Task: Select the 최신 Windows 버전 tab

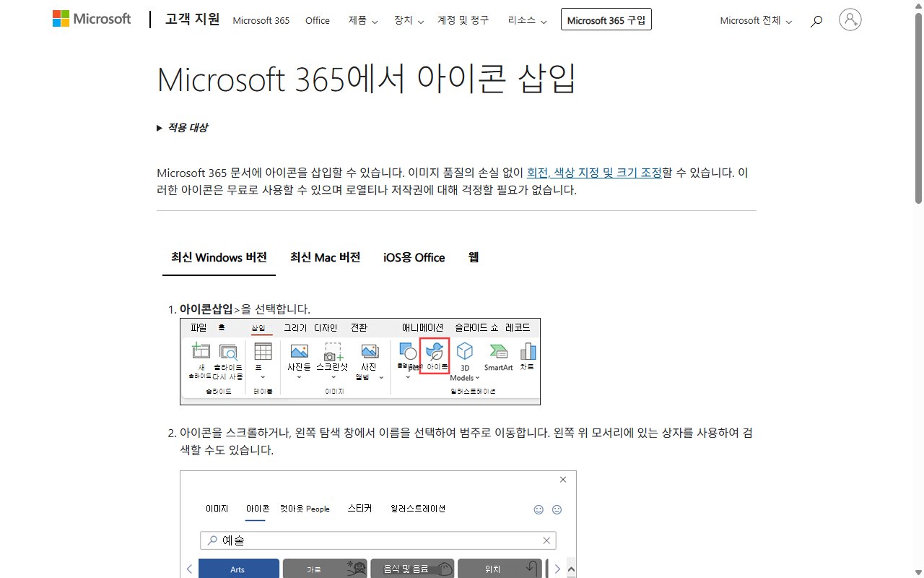Action: [219, 257]
